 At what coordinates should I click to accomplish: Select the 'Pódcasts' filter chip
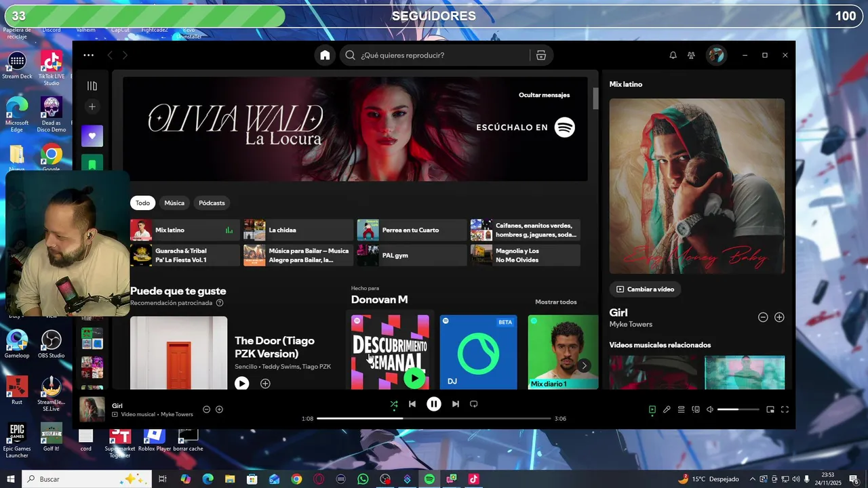click(212, 203)
